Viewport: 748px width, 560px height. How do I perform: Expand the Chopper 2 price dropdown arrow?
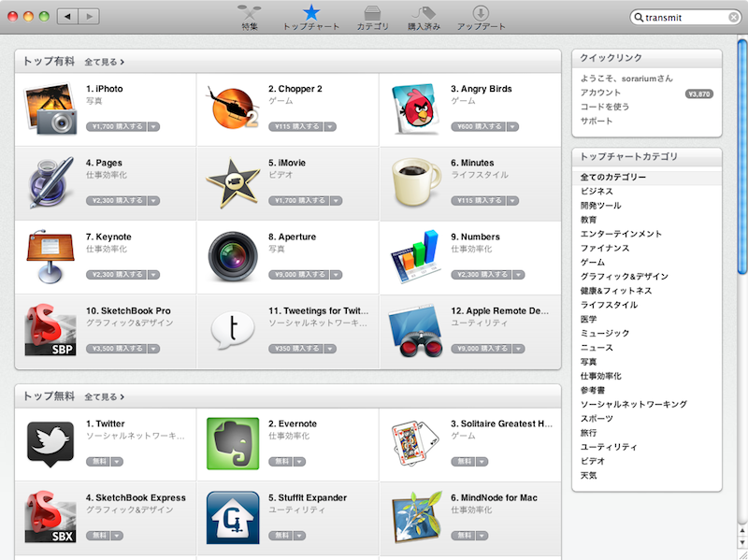tap(330, 127)
